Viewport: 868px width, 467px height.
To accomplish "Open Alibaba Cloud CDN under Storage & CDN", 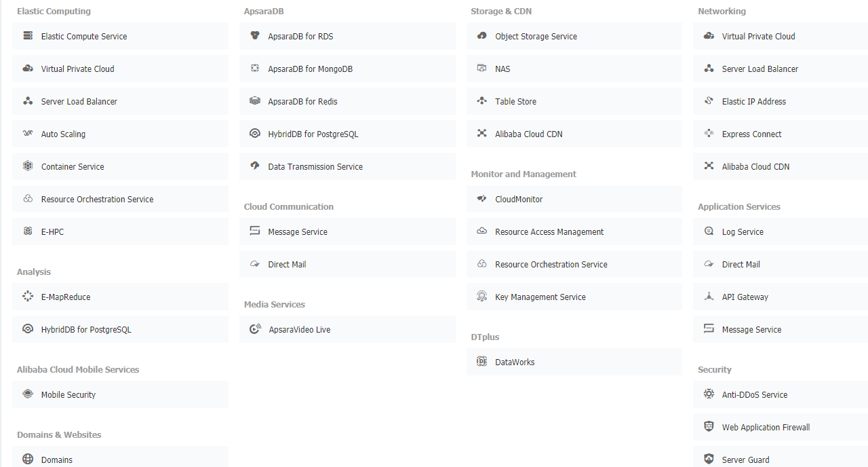I will click(574, 134).
